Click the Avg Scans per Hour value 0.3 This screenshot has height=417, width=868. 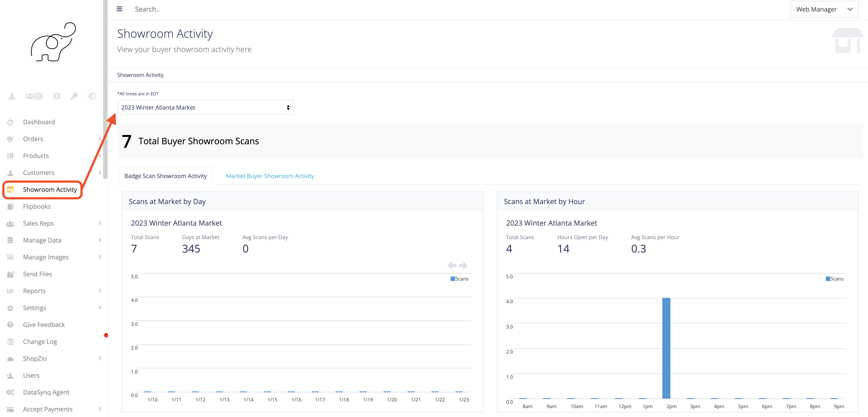[x=639, y=249]
